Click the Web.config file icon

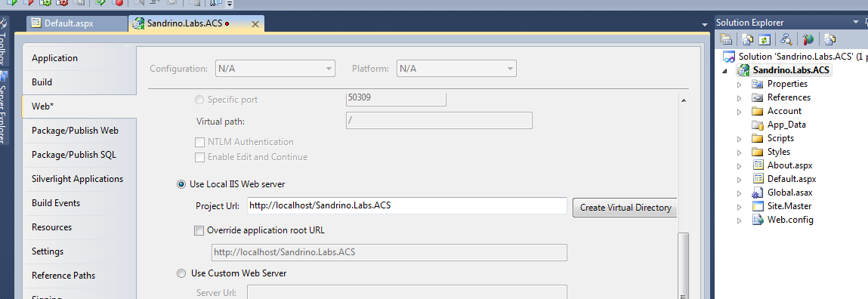[758, 220]
